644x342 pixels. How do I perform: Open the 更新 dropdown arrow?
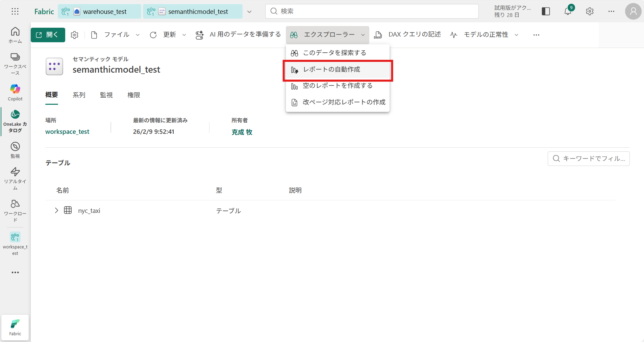click(x=184, y=35)
